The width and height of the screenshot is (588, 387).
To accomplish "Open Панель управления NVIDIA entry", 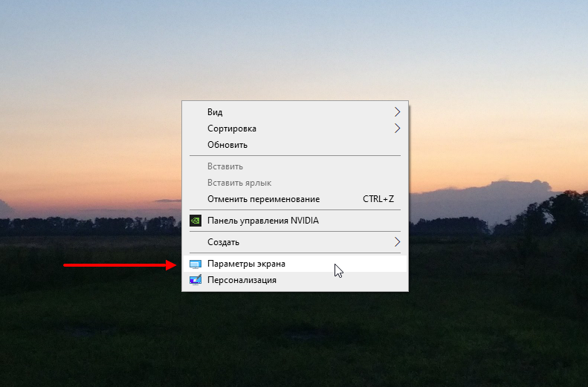I will tap(295, 221).
